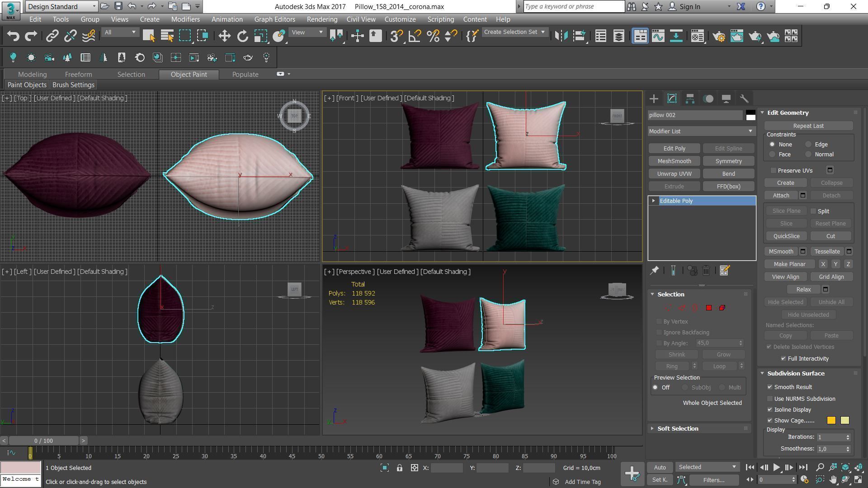
Task: Click the Make Planar button
Action: pos(789,264)
